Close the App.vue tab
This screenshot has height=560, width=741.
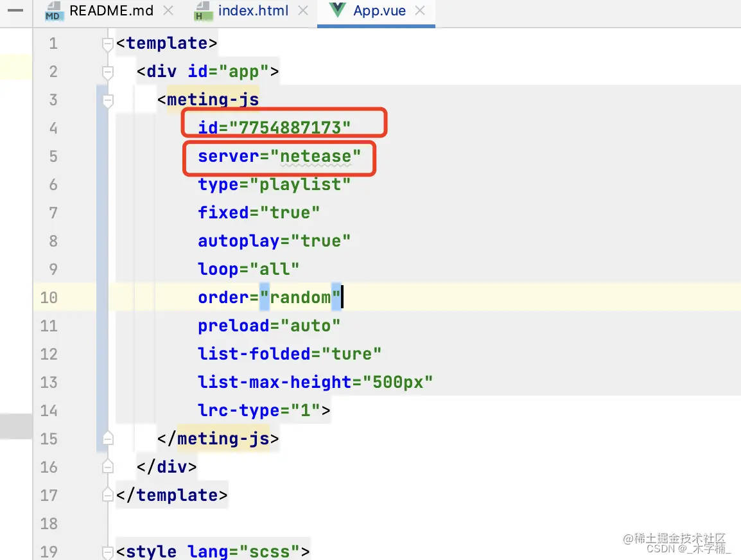(x=420, y=10)
